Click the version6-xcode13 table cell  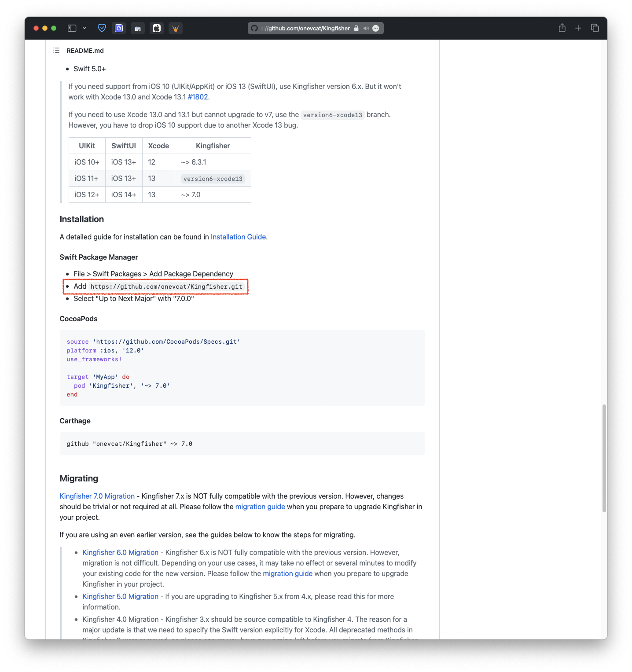click(x=213, y=179)
